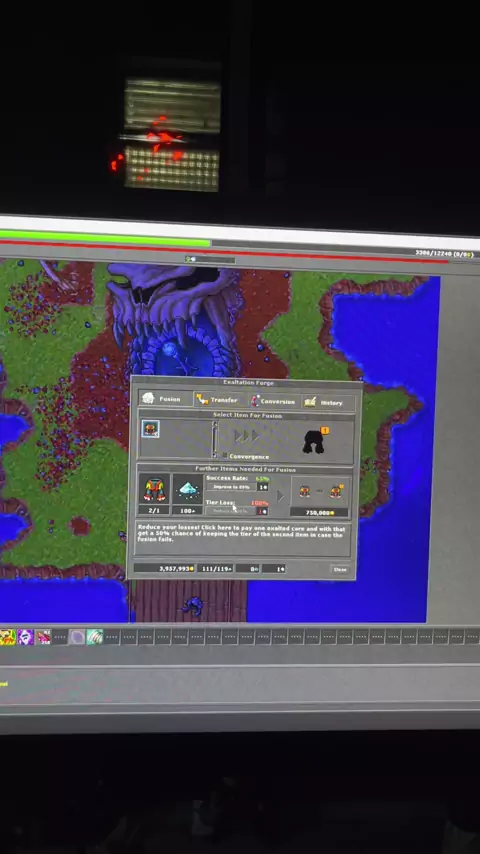Viewport: 480px width, 854px height.
Task: Select the legs item in the fusion list
Action: coord(150,429)
